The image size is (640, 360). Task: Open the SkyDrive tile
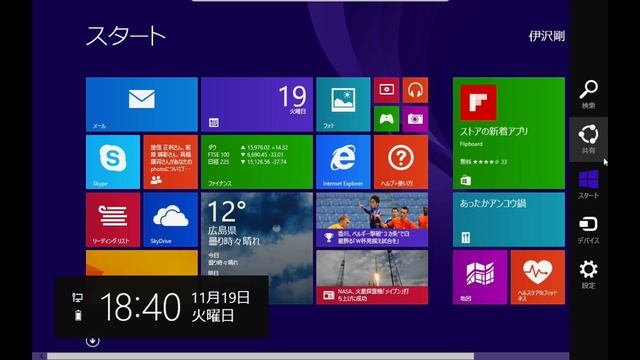tap(171, 220)
